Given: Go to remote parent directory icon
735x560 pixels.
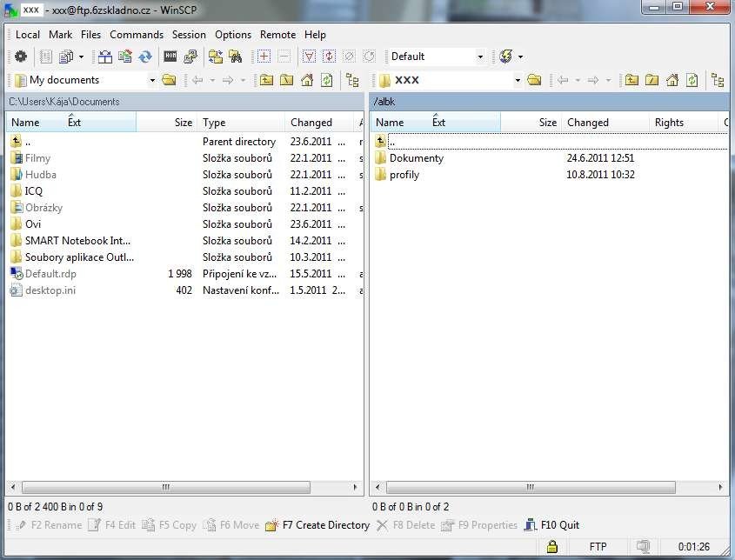Looking at the screenshot, I should pyautogui.click(x=631, y=80).
